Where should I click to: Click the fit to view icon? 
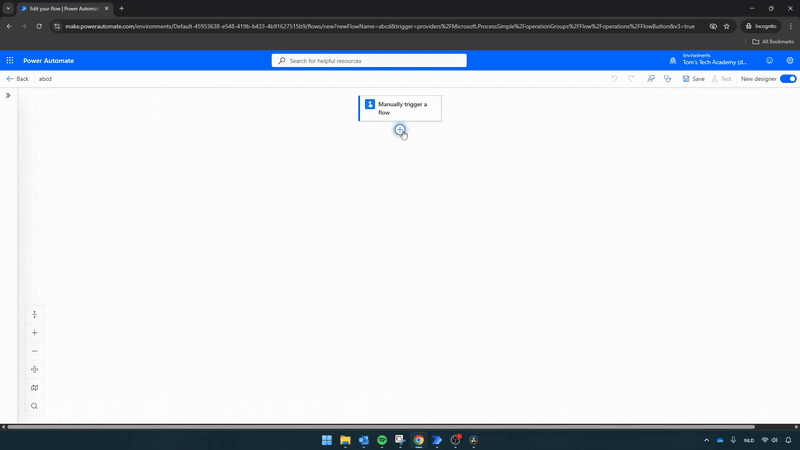point(34,370)
